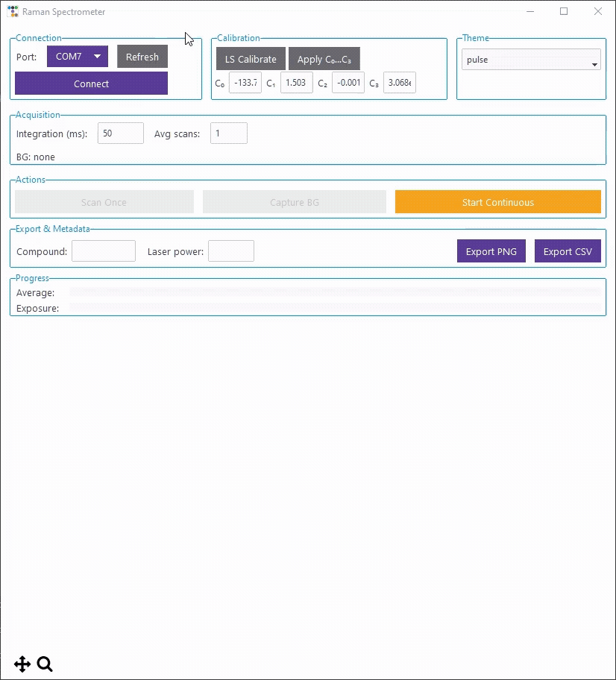616x680 pixels.
Task: Export the data as CSV
Action: 568,251
